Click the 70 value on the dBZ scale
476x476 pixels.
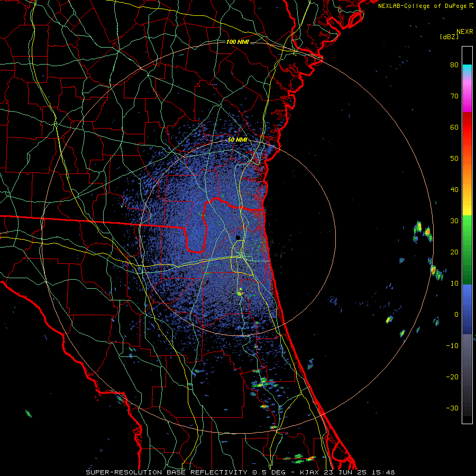(x=454, y=96)
